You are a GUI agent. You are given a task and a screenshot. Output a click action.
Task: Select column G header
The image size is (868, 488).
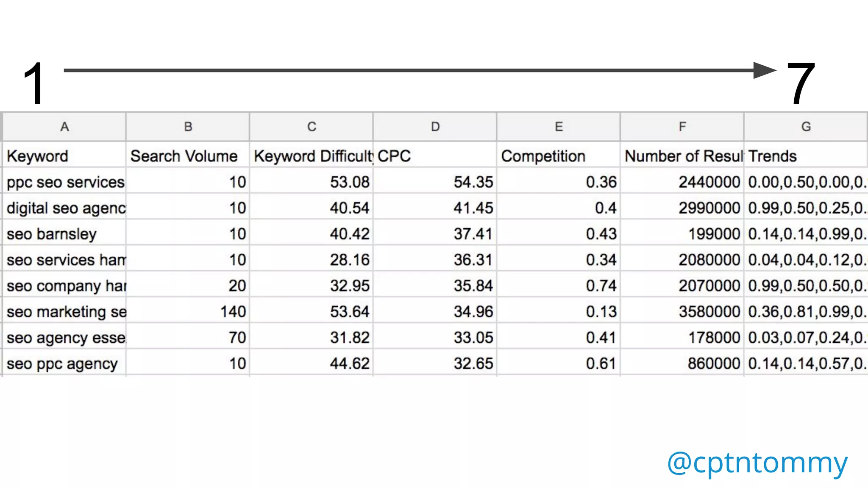[x=806, y=127]
